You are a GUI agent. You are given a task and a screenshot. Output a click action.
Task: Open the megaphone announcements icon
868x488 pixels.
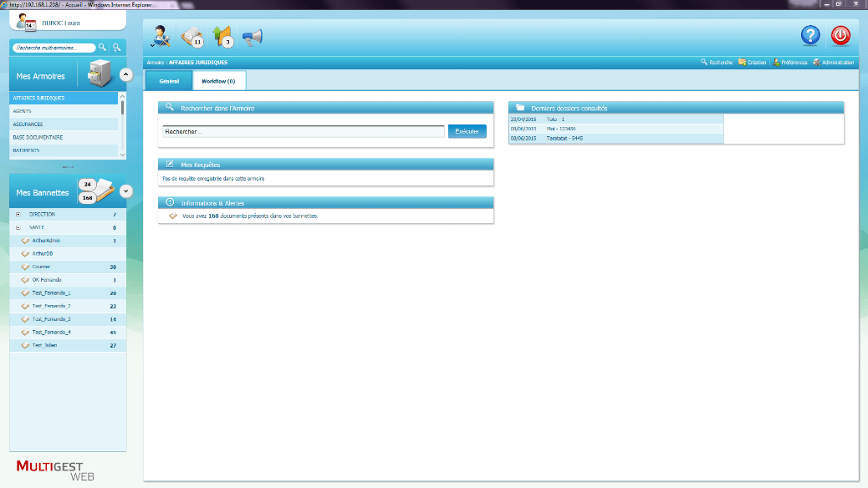coord(252,37)
